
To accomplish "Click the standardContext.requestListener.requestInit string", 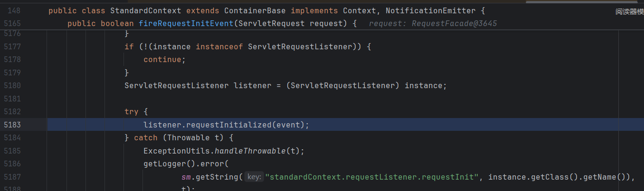I will click(x=372, y=177).
